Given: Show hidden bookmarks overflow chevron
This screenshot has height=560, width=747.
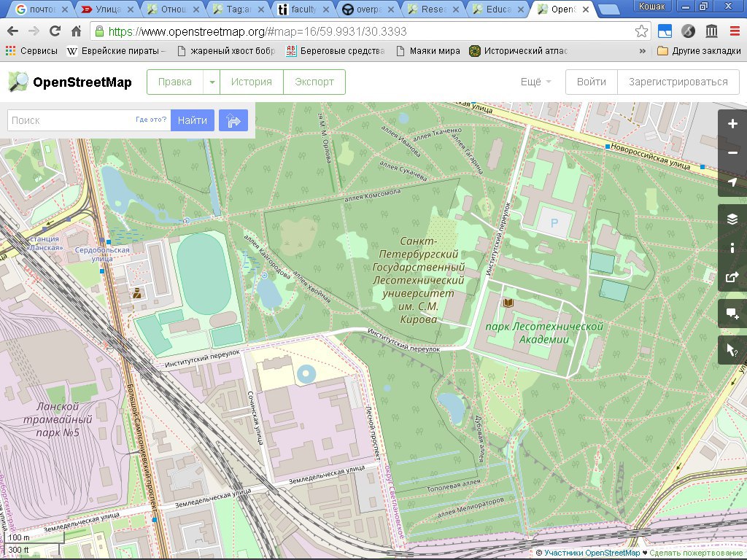Looking at the screenshot, I should (x=642, y=51).
